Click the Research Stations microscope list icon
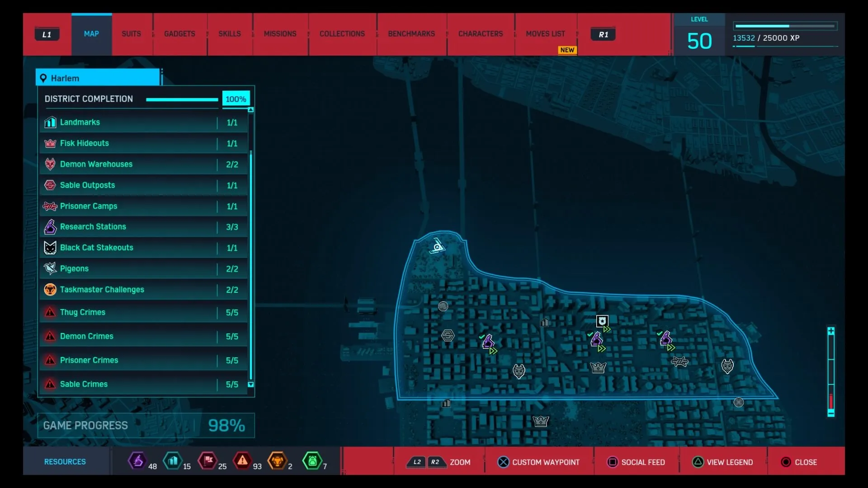 click(50, 227)
